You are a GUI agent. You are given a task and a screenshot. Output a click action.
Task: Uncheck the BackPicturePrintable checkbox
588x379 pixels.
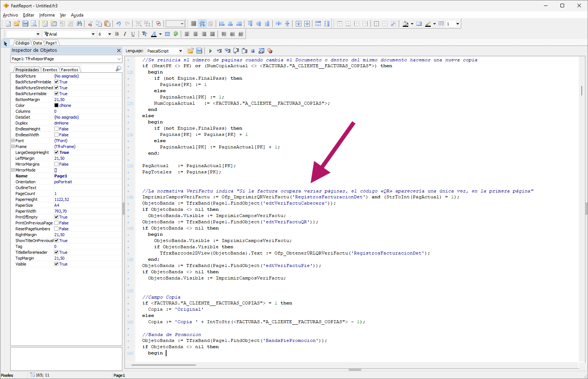pyautogui.click(x=57, y=82)
